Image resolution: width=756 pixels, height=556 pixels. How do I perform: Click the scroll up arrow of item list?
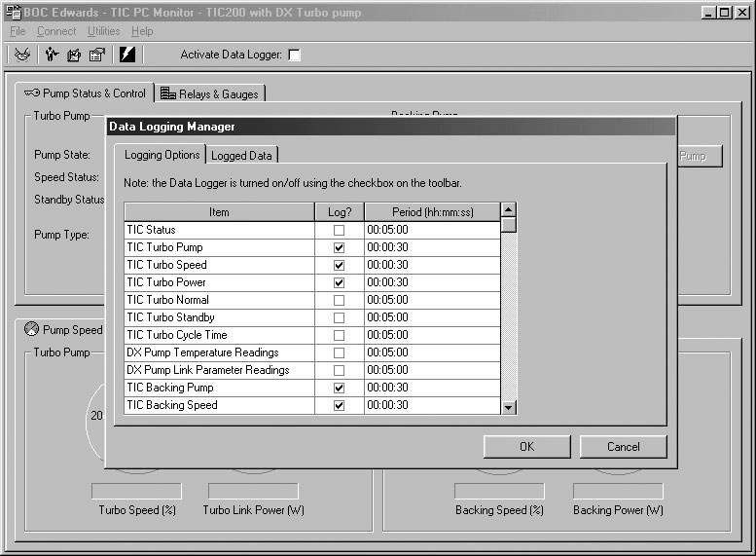[x=508, y=209]
